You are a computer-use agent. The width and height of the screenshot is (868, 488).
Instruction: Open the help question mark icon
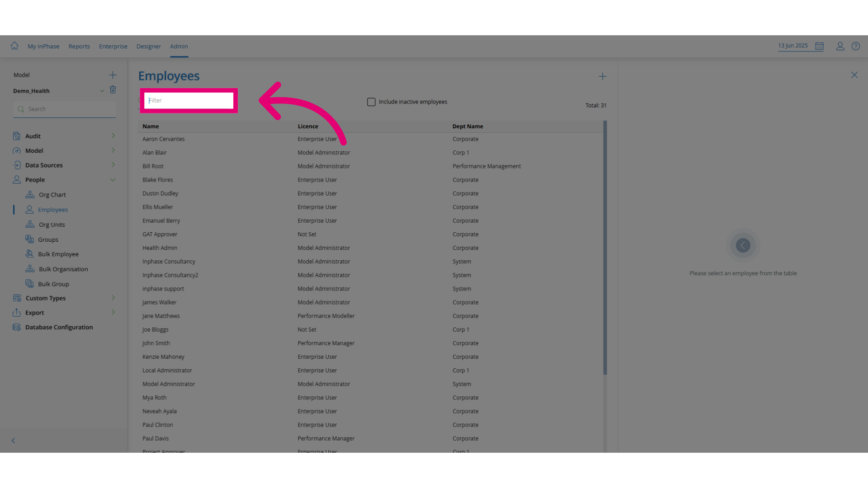[x=856, y=46]
